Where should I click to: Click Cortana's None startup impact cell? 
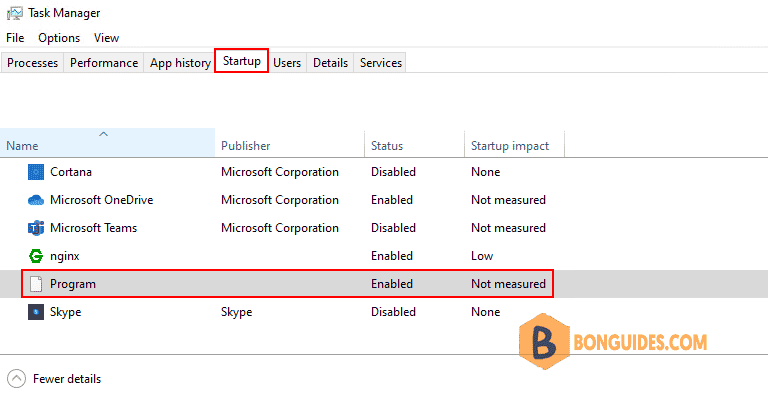(485, 172)
